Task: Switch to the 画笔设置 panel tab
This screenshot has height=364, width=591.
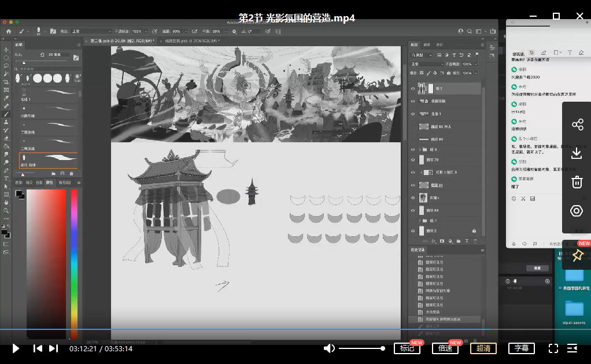Action: (x=64, y=183)
